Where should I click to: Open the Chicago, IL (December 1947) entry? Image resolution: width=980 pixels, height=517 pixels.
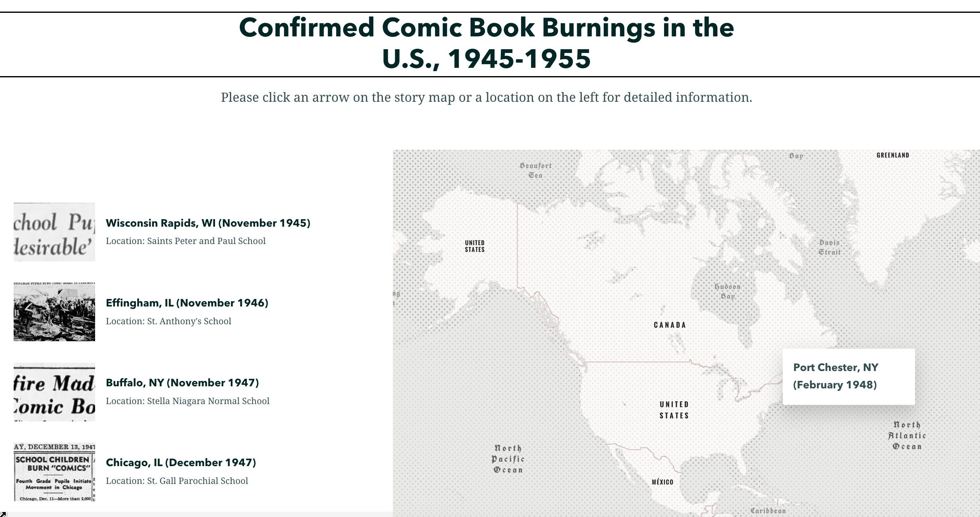pos(181,462)
